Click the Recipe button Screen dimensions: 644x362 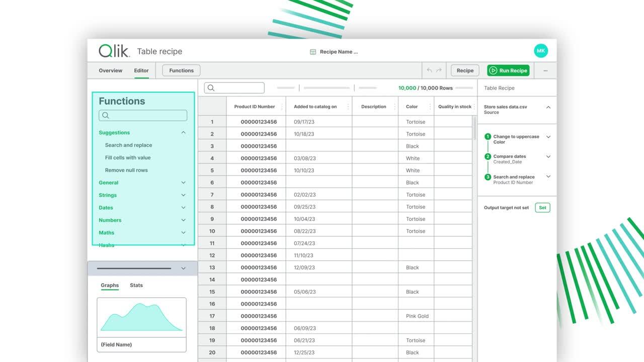[x=465, y=70]
